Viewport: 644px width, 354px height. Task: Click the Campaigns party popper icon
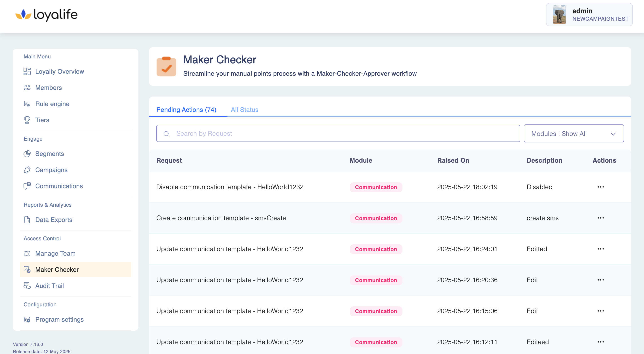coord(27,170)
